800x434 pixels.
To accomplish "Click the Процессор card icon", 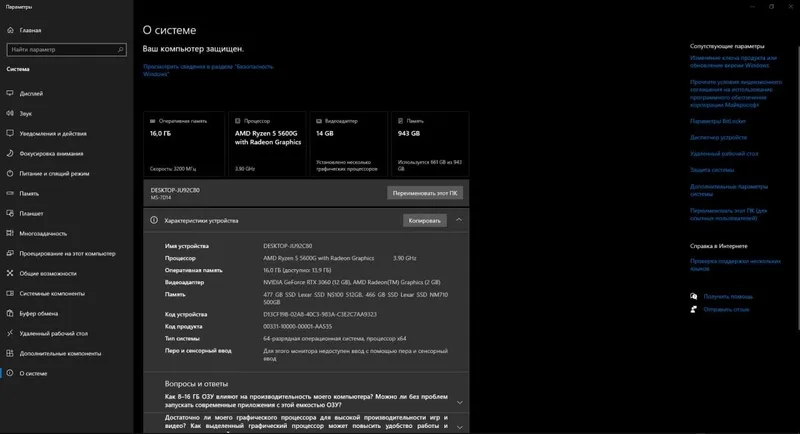I will tap(237, 121).
